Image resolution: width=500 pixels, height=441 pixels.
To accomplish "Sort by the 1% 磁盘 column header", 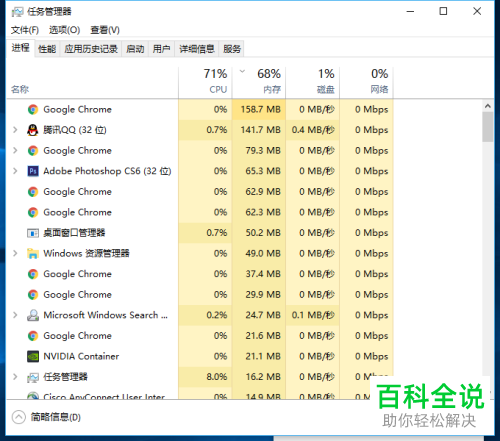I will (313, 83).
